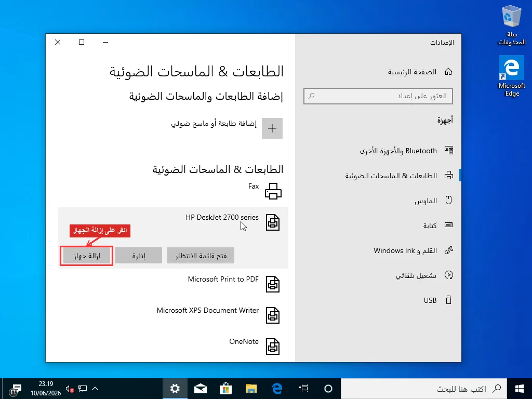Click the إزالة جهاز remove device button

pos(87,256)
